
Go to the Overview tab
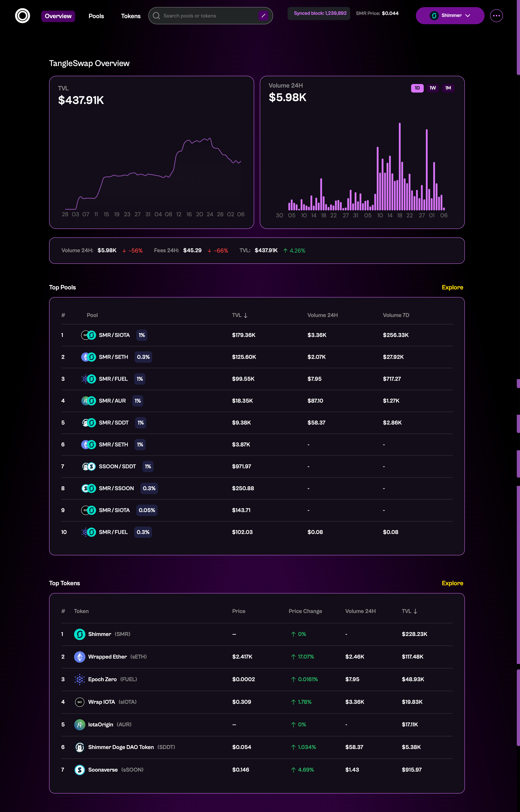click(58, 16)
